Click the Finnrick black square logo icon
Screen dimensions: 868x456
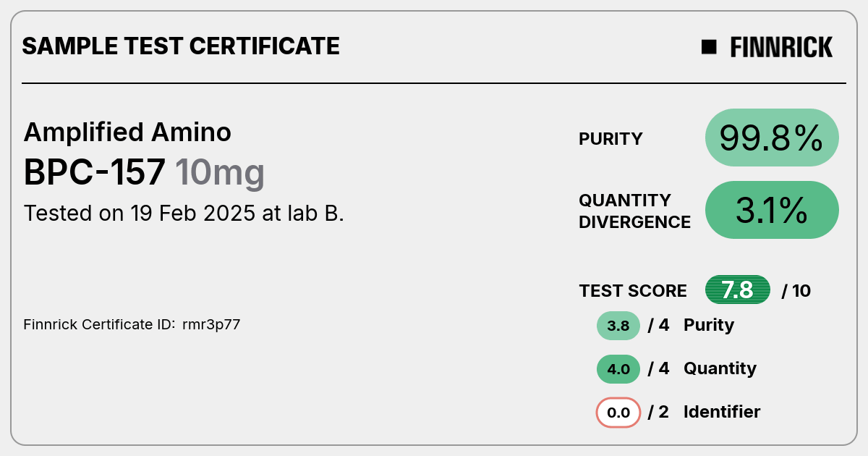tap(709, 47)
